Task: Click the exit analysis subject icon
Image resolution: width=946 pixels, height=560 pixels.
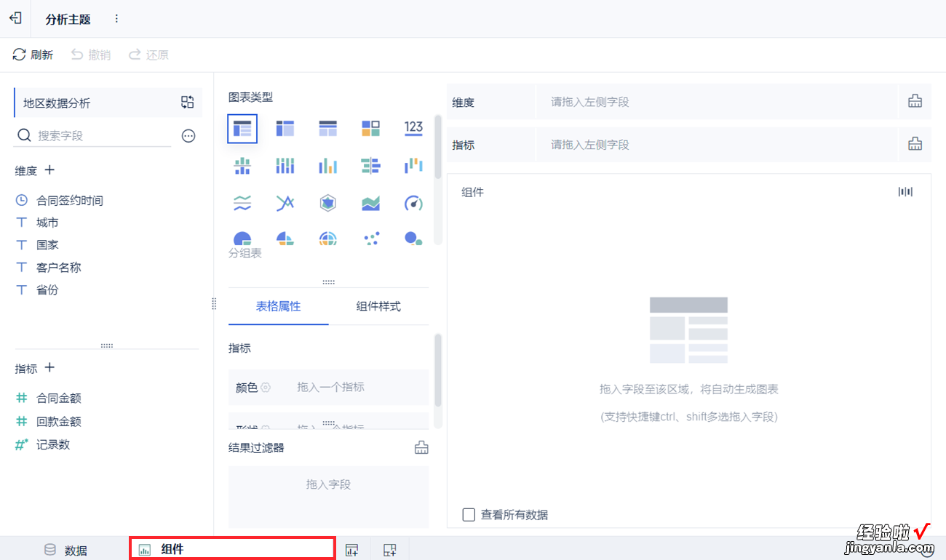Action: pos(15,18)
